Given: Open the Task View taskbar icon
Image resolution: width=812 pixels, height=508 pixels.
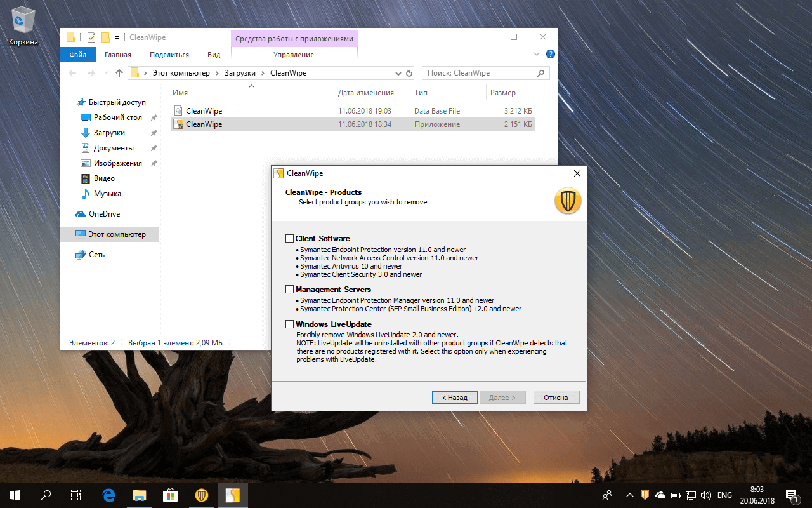Looking at the screenshot, I should [x=75, y=495].
